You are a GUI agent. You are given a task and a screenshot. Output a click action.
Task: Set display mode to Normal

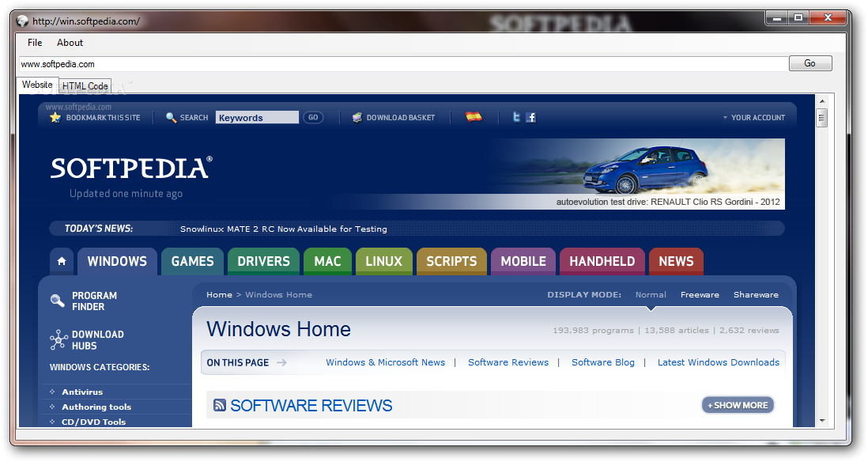tap(651, 295)
